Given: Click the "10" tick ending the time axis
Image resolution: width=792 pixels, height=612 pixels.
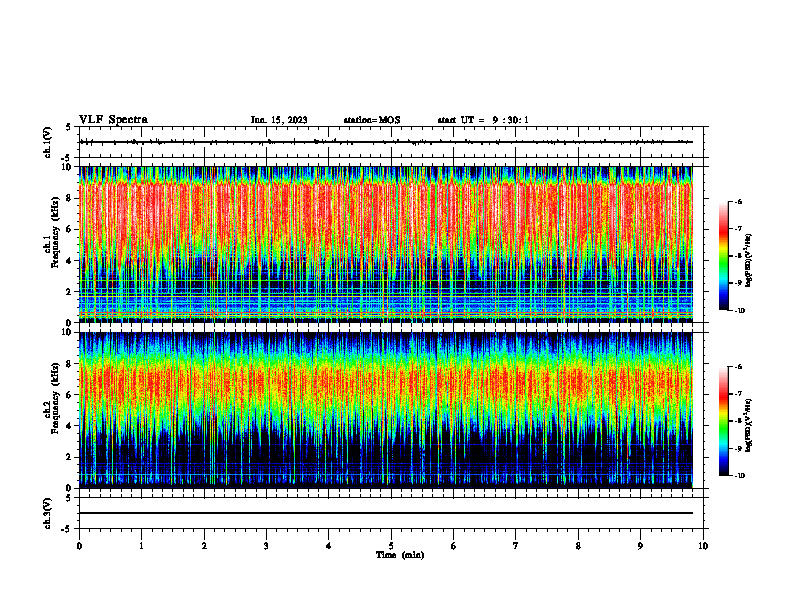Looking at the screenshot, I should (703, 546).
